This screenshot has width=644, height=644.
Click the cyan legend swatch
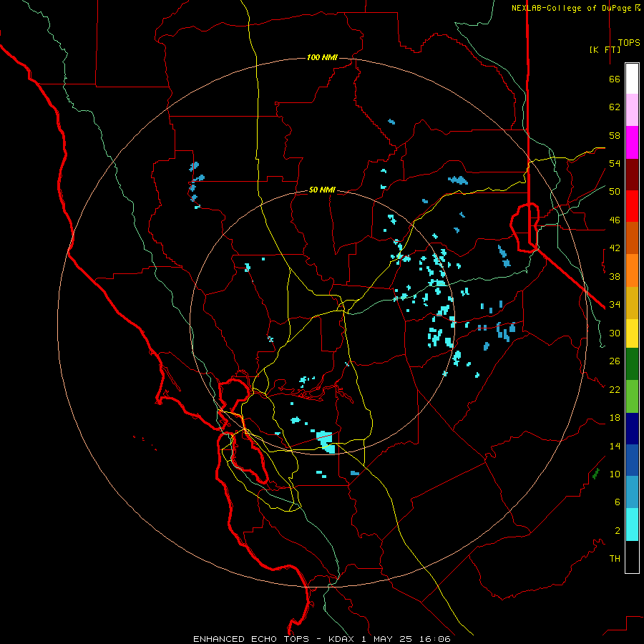[x=632, y=525]
